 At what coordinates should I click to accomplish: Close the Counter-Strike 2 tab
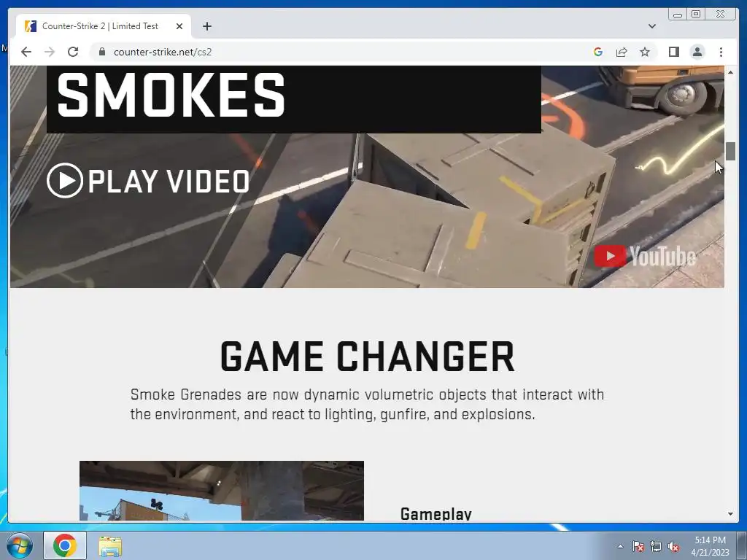tap(179, 26)
